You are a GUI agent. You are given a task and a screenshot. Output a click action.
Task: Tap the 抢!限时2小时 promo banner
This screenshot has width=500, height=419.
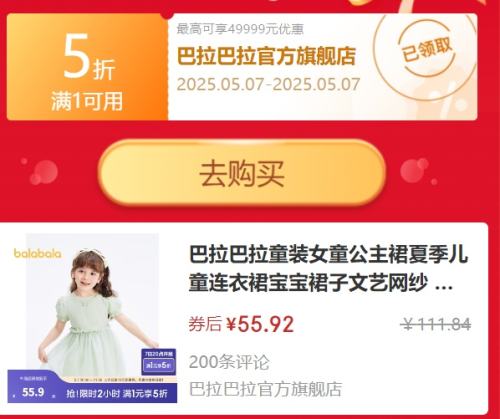click(117, 394)
